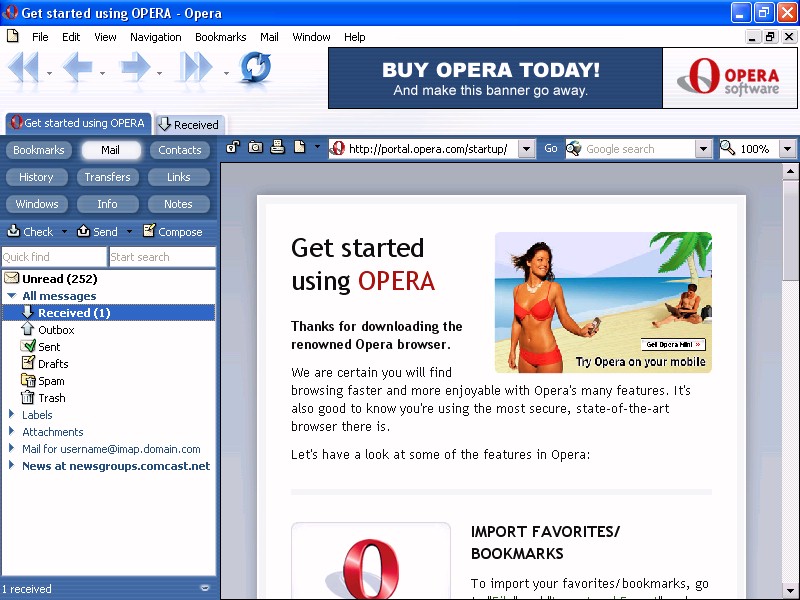Image resolution: width=800 pixels, height=600 pixels.
Task: Toggle the Notes panel button
Action: click(x=178, y=204)
